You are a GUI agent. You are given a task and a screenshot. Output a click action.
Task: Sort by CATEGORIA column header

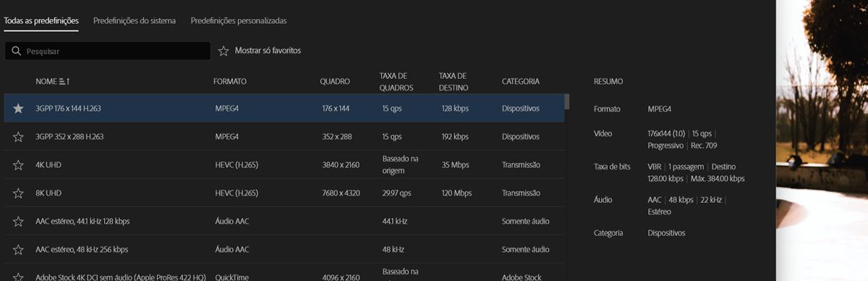point(521,81)
